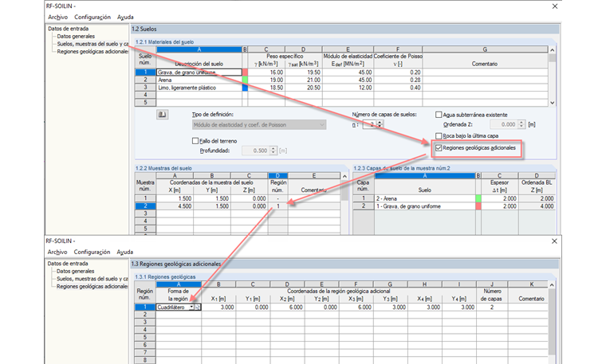Select Datos generales in upper tree

pos(76,37)
